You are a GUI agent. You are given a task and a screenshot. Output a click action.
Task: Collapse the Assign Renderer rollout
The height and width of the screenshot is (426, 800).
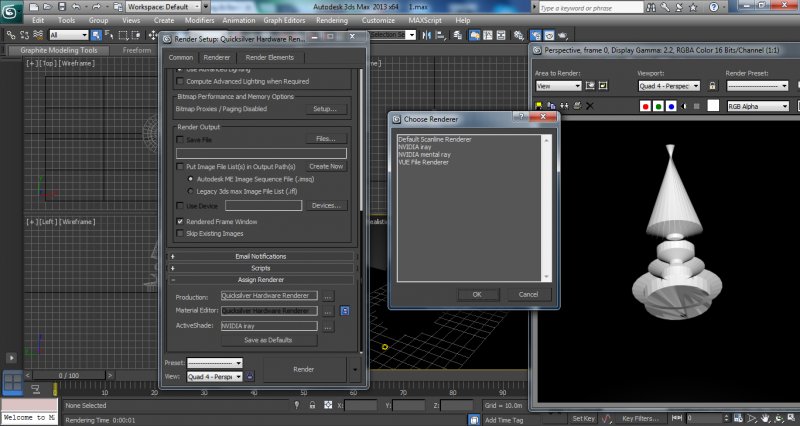pyautogui.click(x=261, y=280)
